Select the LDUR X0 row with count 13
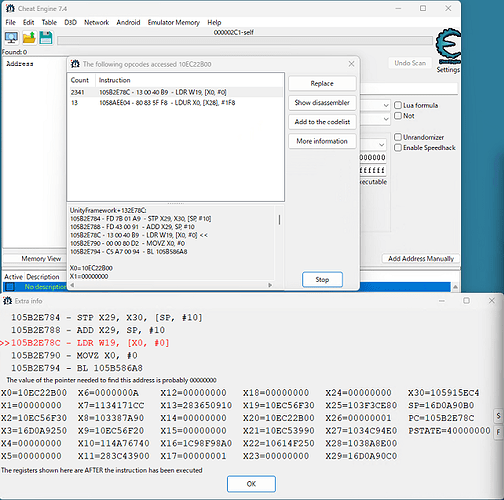Image resolution: width=504 pixels, height=500 pixels. (176, 103)
